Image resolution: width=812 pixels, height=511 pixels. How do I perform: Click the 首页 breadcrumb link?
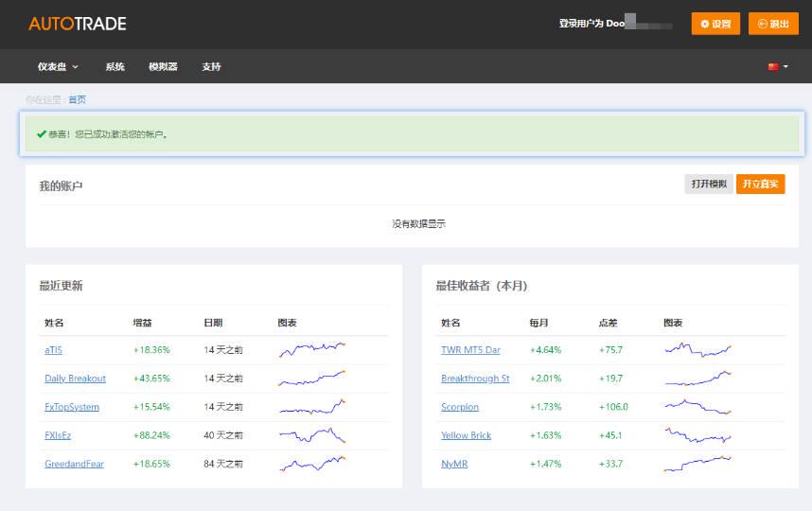click(78, 99)
